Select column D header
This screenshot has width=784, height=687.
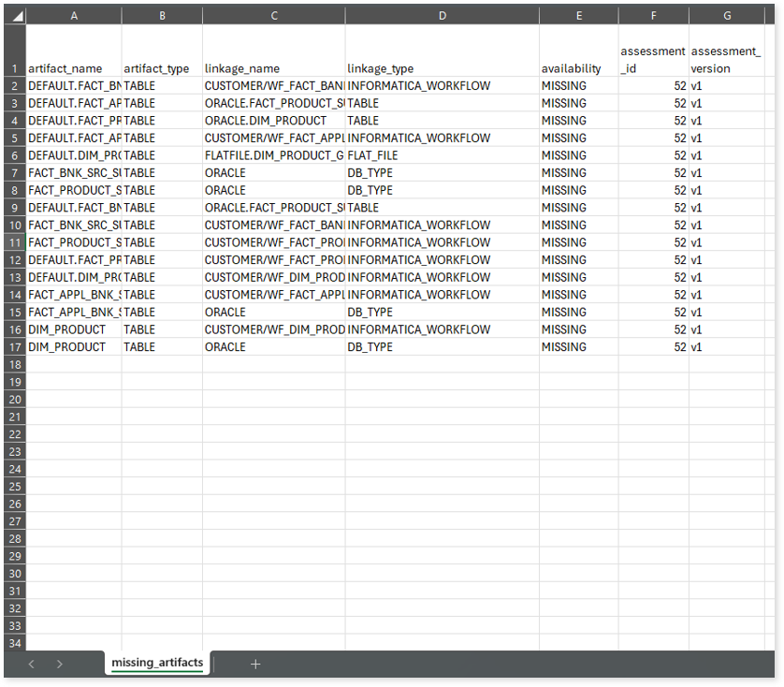442,16
